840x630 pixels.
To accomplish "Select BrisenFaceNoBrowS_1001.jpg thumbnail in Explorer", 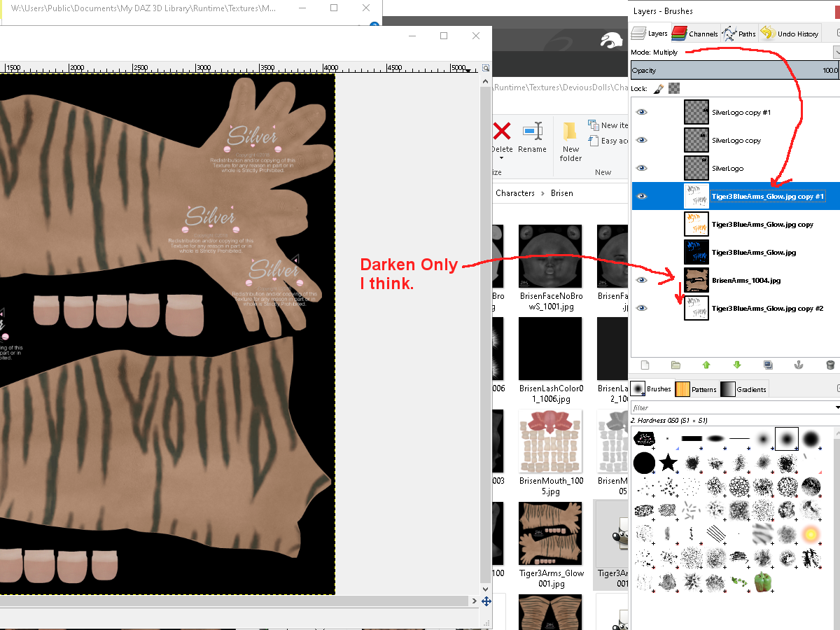I will [x=550, y=255].
